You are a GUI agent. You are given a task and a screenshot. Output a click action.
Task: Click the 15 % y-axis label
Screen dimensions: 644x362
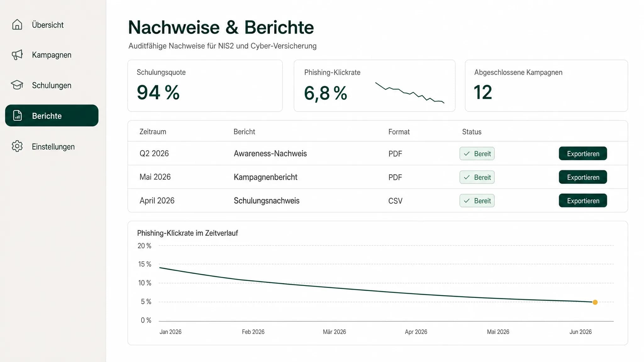point(145,264)
